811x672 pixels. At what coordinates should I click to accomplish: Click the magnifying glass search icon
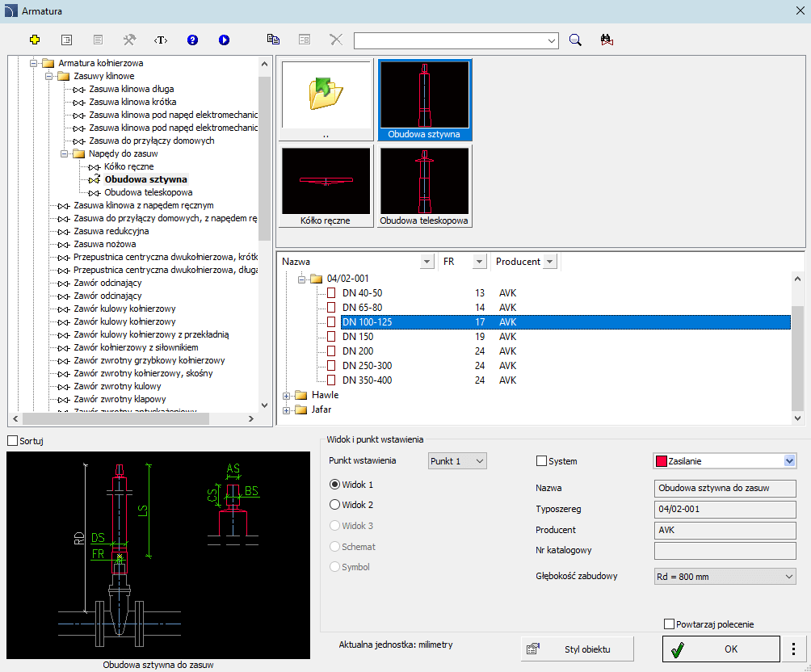tap(575, 40)
